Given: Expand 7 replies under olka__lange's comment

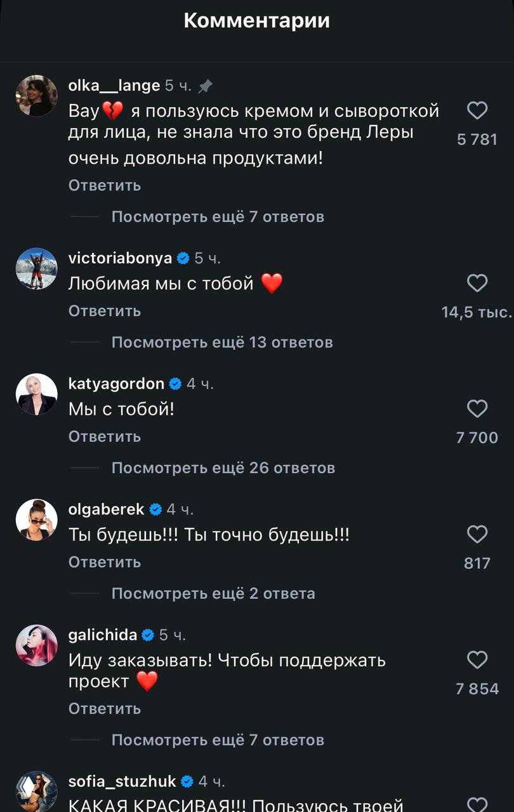Looking at the screenshot, I should click(218, 216).
